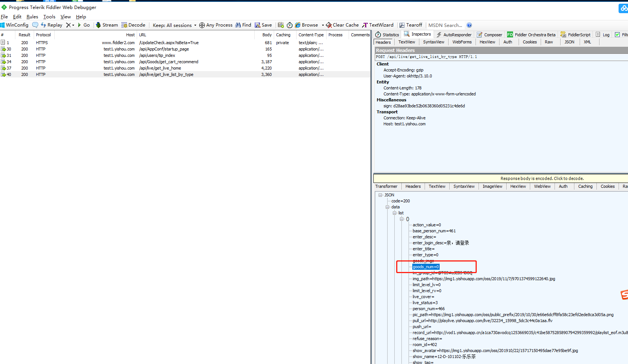Toggle the Filters tab checkbox

click(x=618, y=34)
